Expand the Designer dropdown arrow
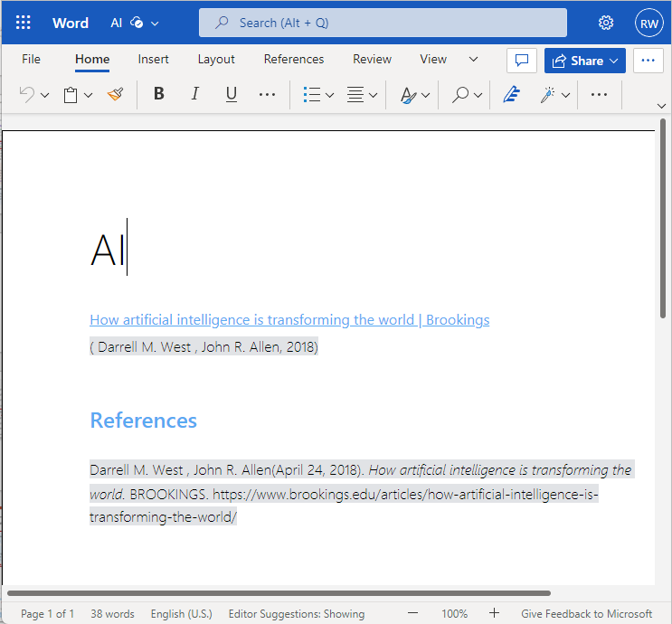 [x=565, y=95]
